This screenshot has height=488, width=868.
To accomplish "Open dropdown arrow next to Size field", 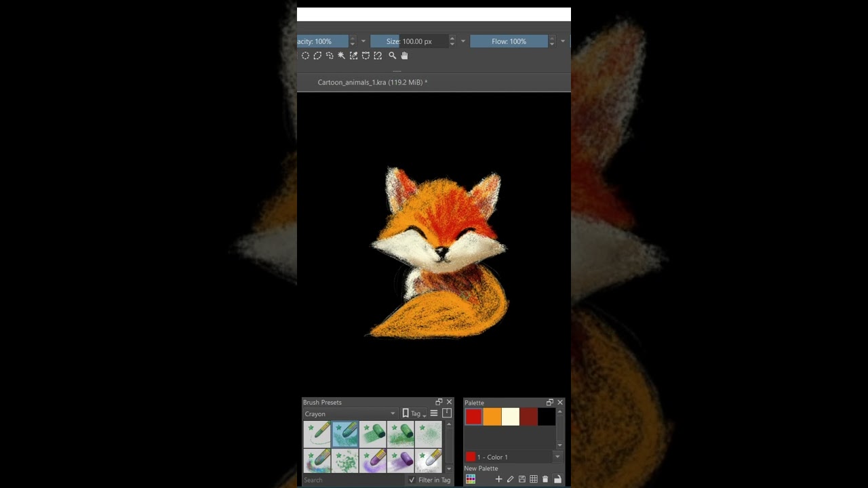I will [463, 41].
